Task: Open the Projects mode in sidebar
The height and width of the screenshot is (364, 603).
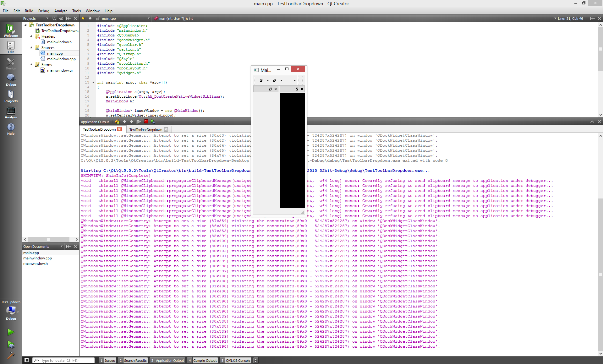Action: point(11,96)
